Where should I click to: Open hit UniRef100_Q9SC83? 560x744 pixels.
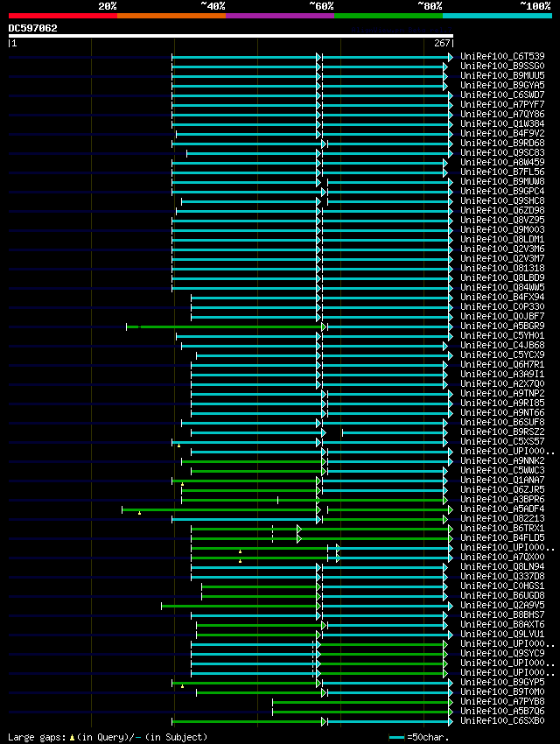[502, 152]
